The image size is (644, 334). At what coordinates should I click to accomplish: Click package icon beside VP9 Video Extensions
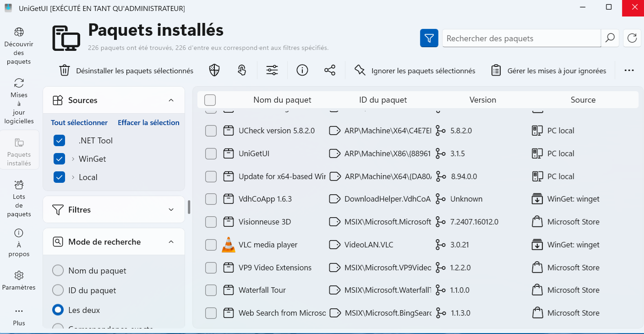[x=228, y=268]
